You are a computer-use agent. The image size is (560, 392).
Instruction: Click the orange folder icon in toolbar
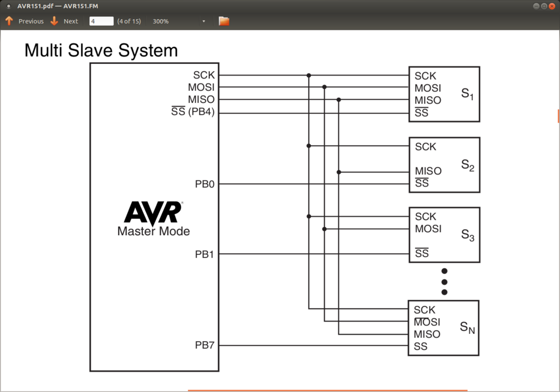(x=224, y=21)
